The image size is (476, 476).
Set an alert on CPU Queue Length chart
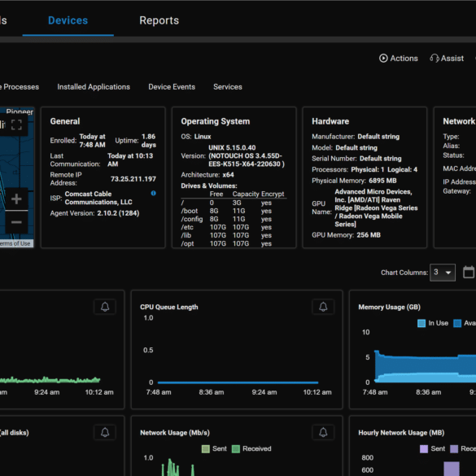tap(323, 307)
